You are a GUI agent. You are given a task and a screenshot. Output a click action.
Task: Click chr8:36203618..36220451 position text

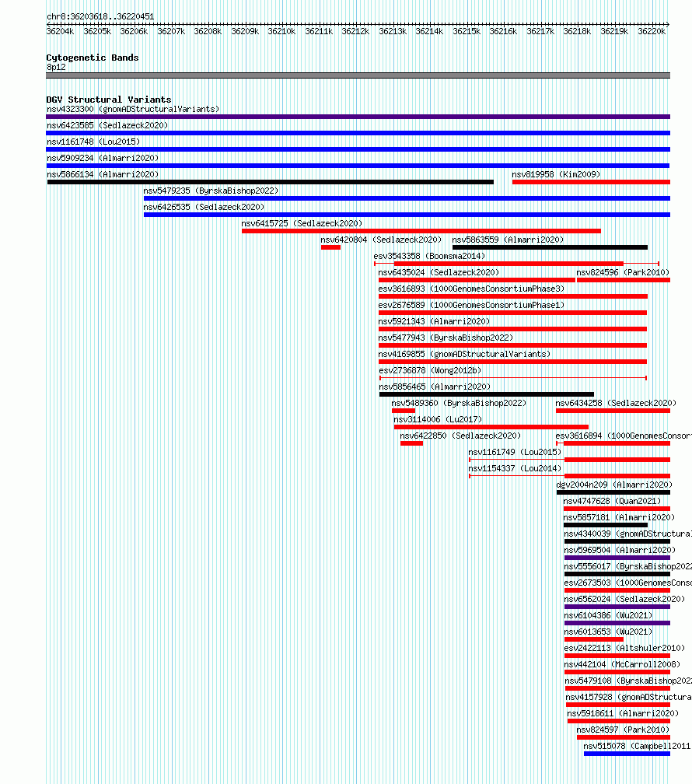100,16
